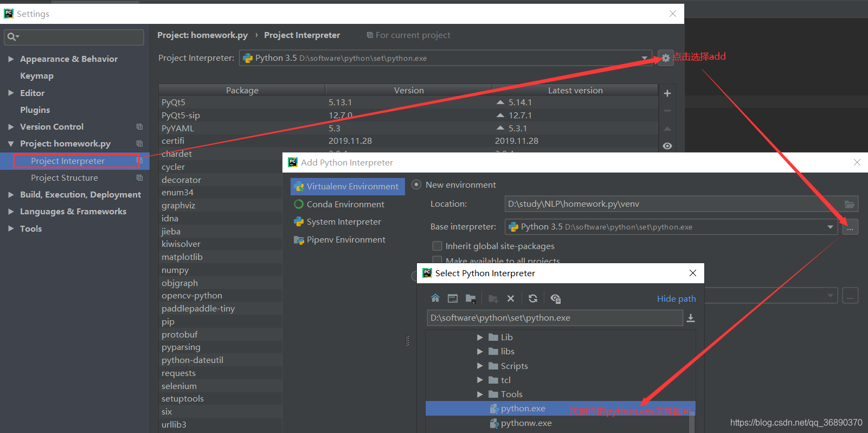
Task: Click the Desktop directory toolbar icon
Action: tap(453, 298)
